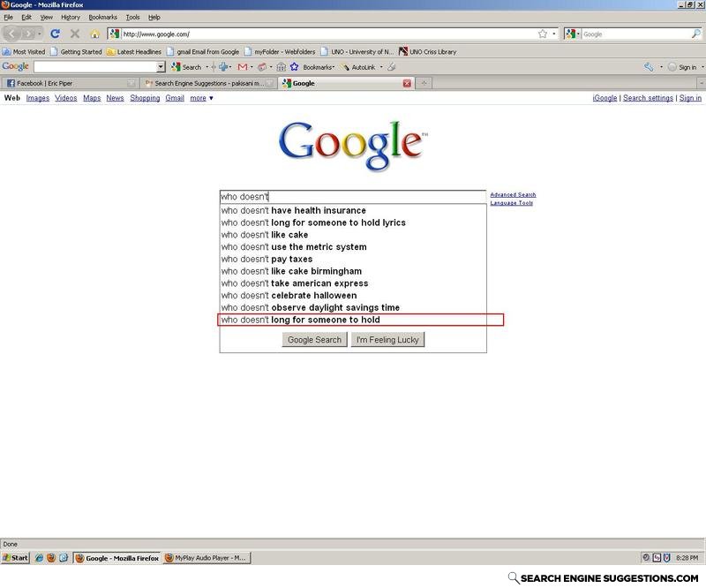706x588 pixels.
Task: Switch to MyPlay Audio Player taskbar button
Action: 207,558
